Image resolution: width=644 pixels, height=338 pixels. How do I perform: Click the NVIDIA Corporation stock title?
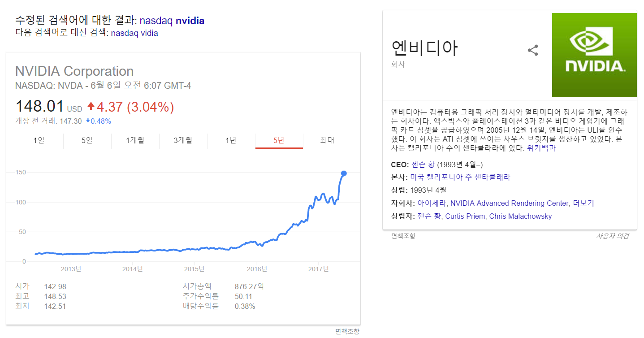(74, 71)
